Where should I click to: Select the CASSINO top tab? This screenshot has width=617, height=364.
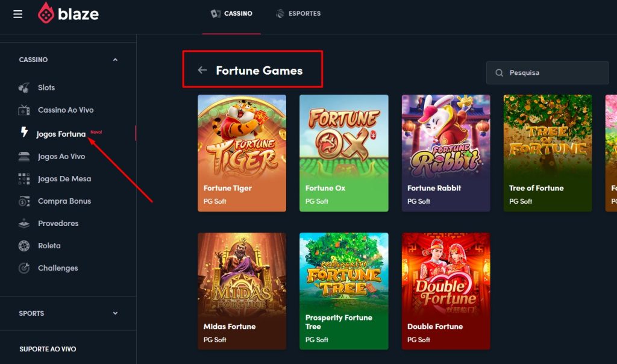231,13
